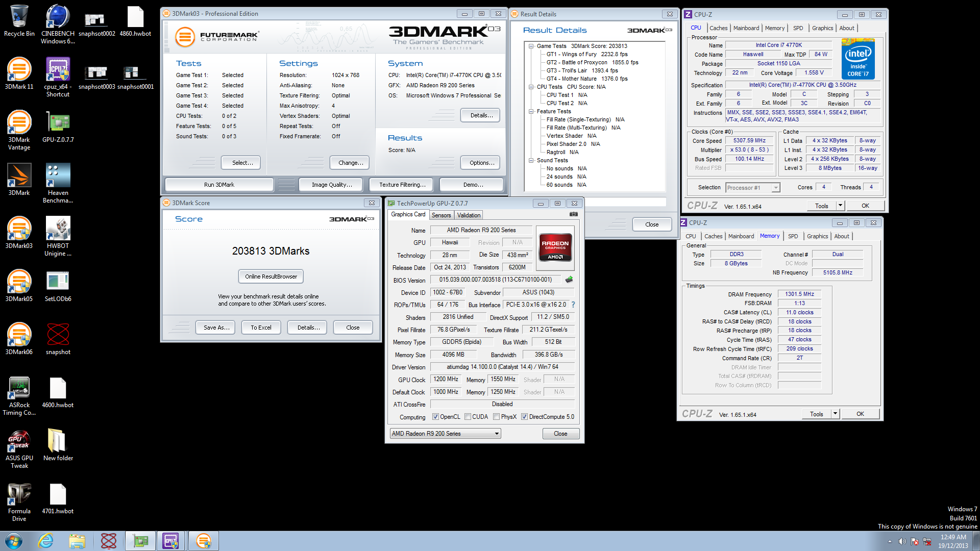Collapse the Feature Tests tree node
The image size is (980, 551).
click(x=531, y=111)
